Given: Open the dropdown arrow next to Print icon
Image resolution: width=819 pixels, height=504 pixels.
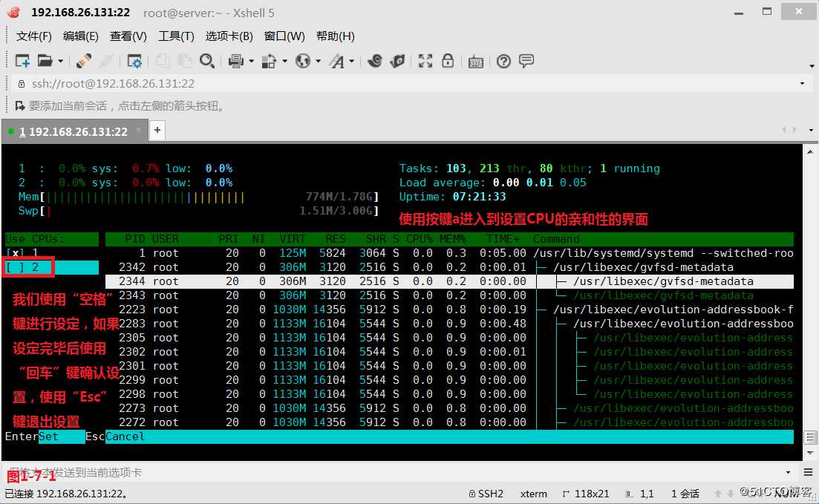Looking at the screenshot, I should [251, 62].
